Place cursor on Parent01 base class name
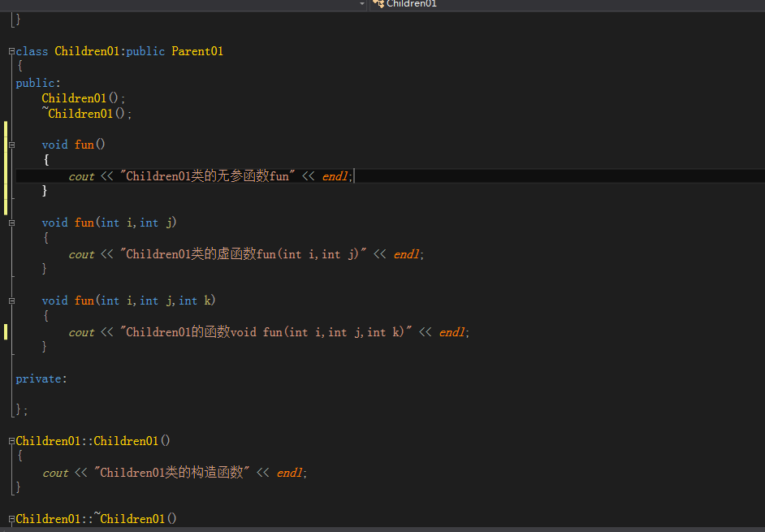Viewport: 765px width, 532px height. [x=197, y=51]
